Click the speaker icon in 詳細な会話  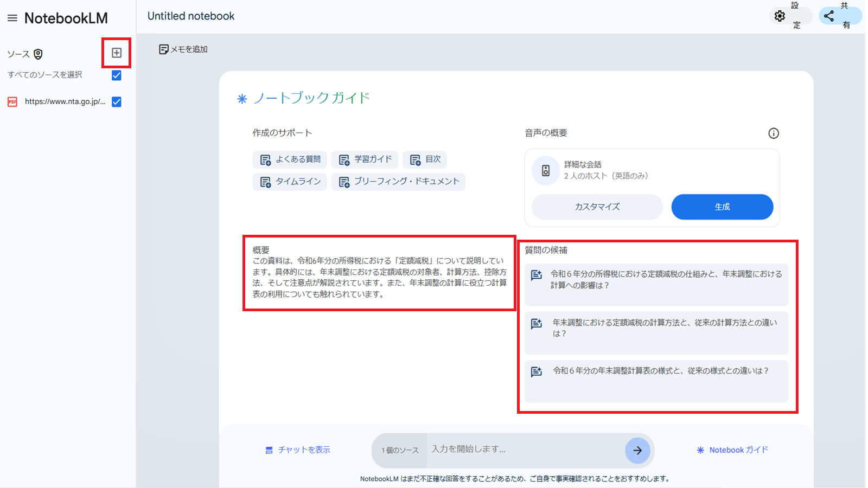tap(545, 170)
